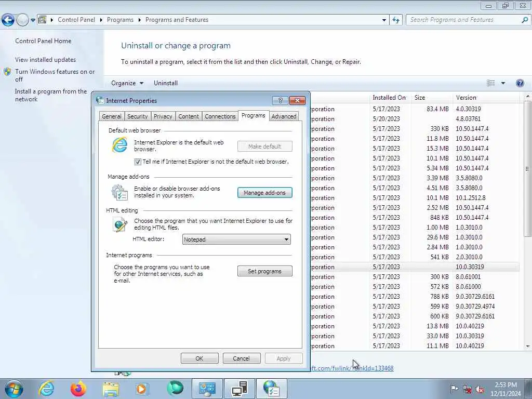Click the network status tray icon
This screenshot has width=532, height=399.
[x=467, y=389]
